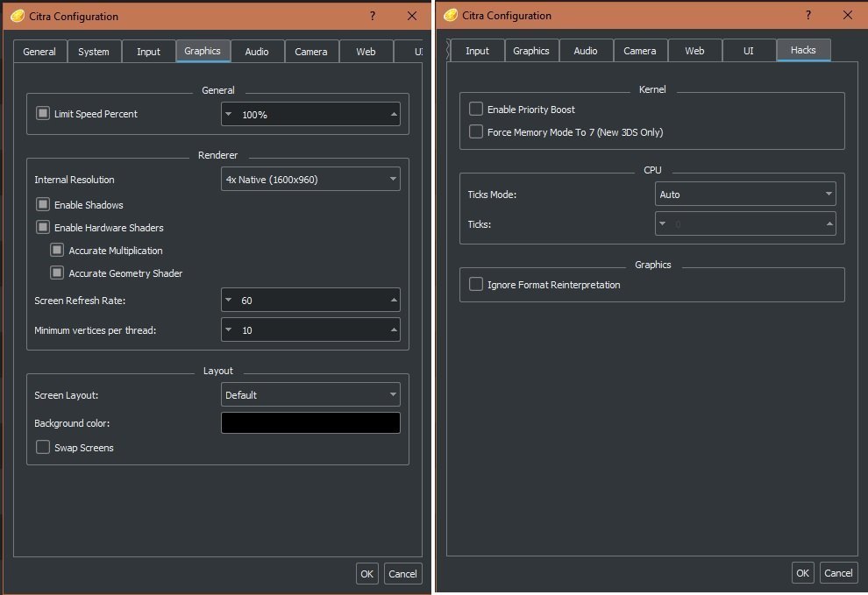This screenshot has width=868, height=595.
Task: Click Cancel in the left Citra window
Action: pyautogui.click(x=402, y=574)
